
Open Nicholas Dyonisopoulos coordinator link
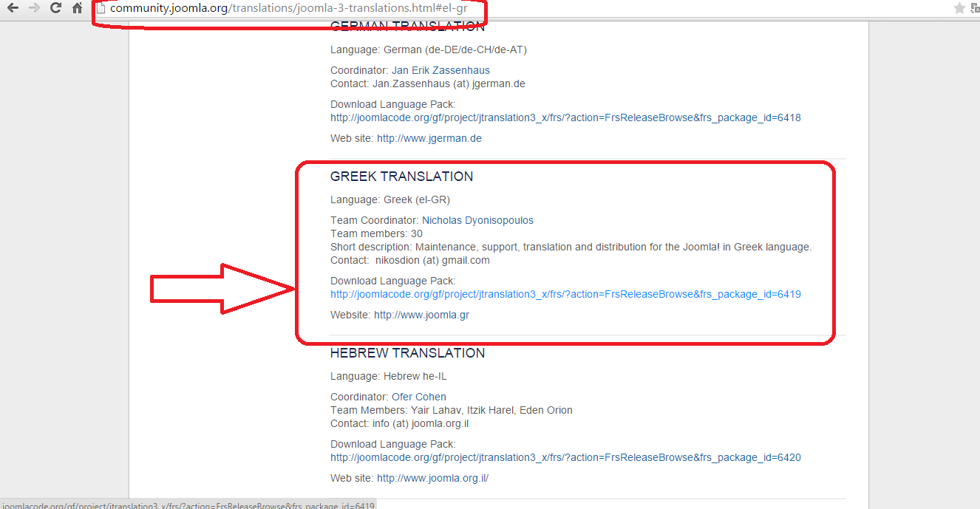tap(477, 221)
